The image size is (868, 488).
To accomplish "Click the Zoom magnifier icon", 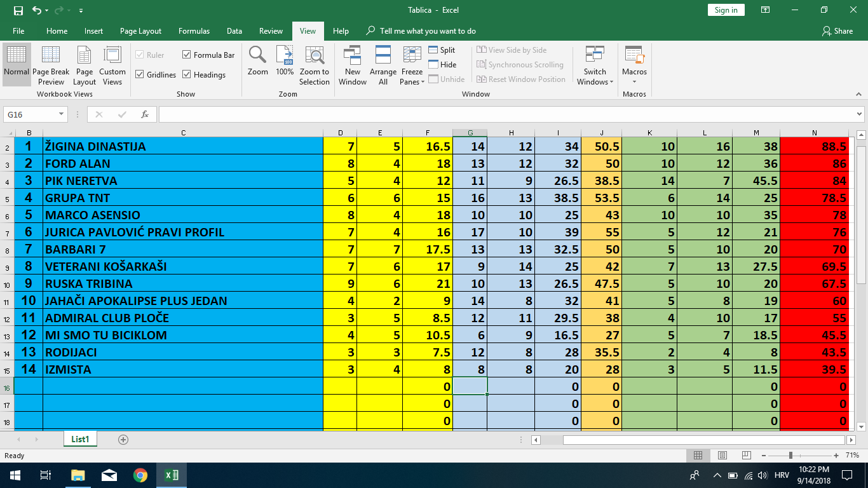I will coord(257,56).
